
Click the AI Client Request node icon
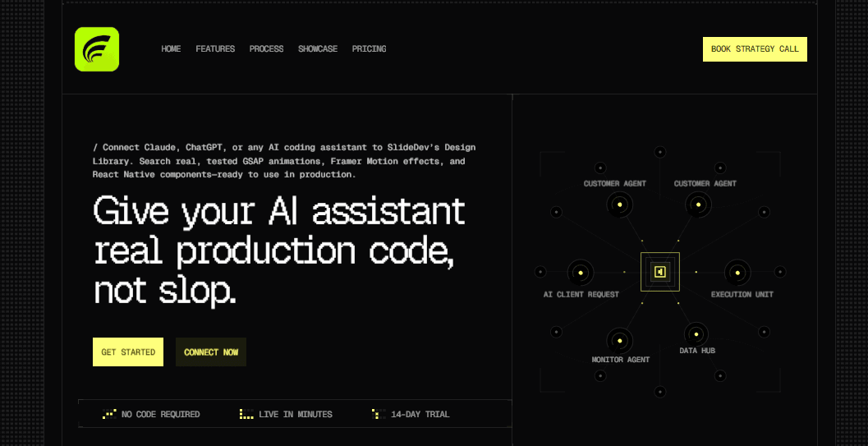point(581,272)
